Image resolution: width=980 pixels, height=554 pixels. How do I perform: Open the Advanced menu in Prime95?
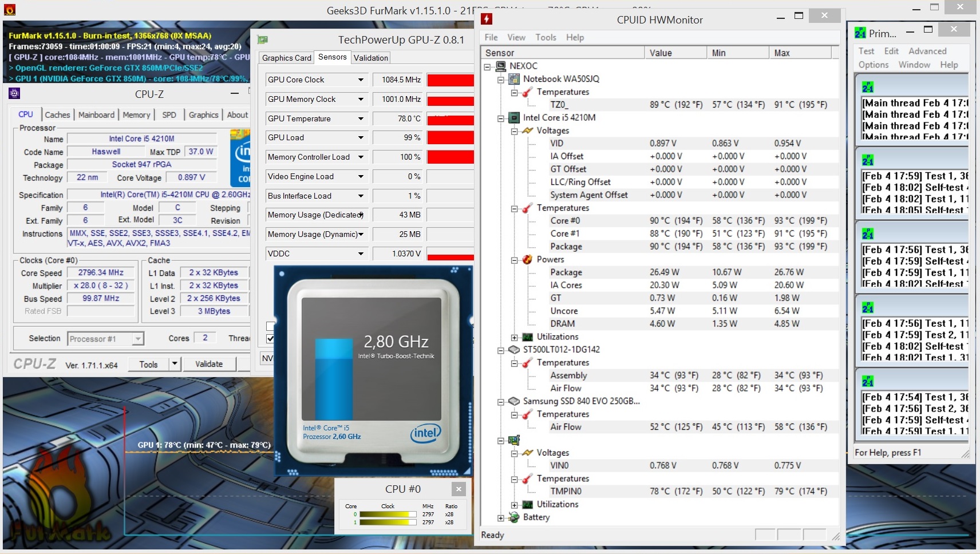pyautogui.click(x=927, y=51)
